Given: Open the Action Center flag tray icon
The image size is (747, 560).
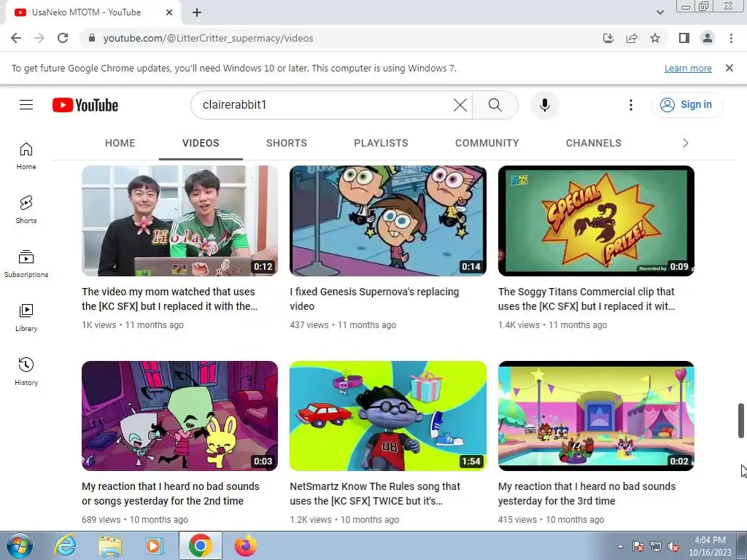Looking at the screenshot, I should [638, 547].
